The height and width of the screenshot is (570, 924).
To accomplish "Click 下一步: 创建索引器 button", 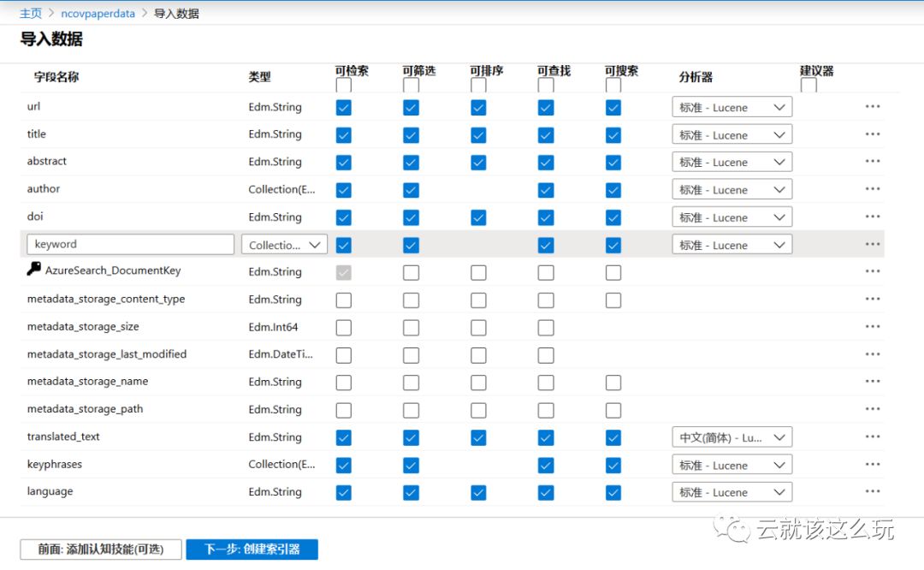I will [252, 549].
